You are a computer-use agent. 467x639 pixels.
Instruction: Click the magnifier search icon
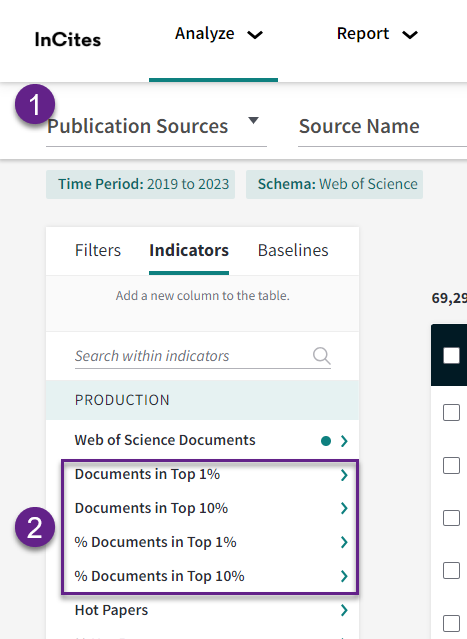322,356
